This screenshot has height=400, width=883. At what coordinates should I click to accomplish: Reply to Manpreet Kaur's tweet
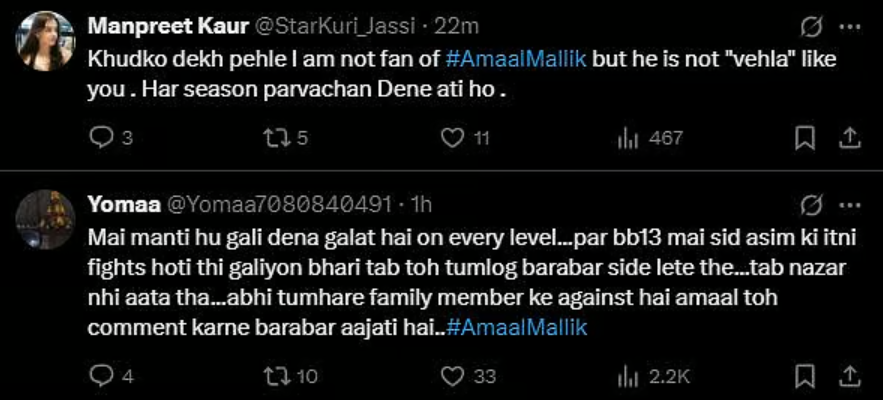[103, 139]
